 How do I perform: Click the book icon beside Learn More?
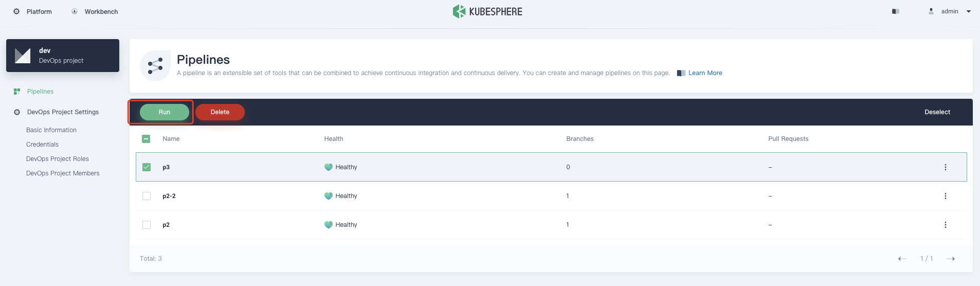[x=681, y=73]
